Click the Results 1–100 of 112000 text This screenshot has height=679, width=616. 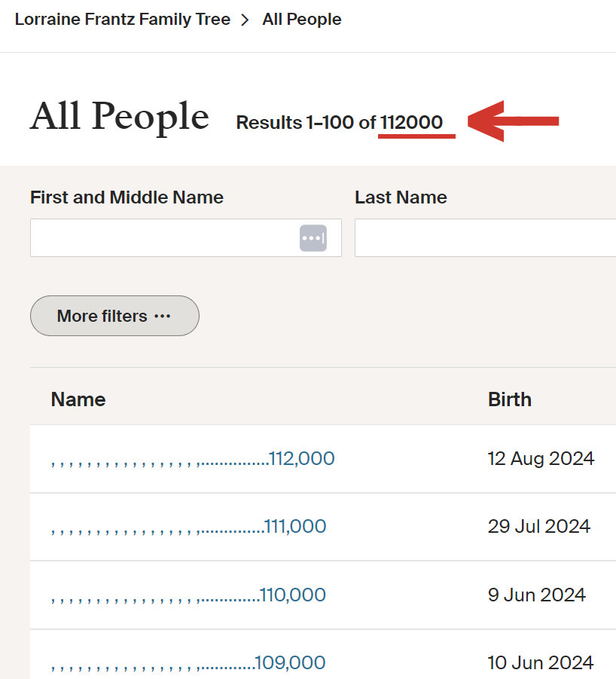339,122
